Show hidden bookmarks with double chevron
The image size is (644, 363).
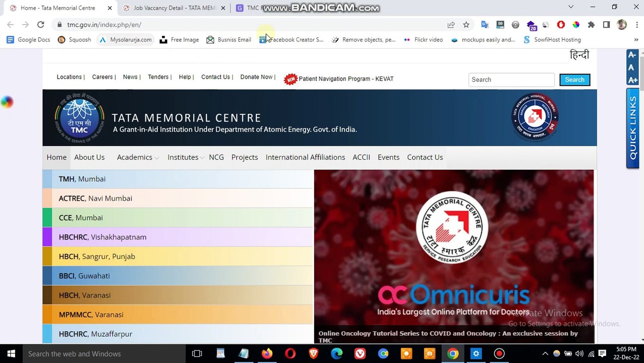click(x=636, y=39)
